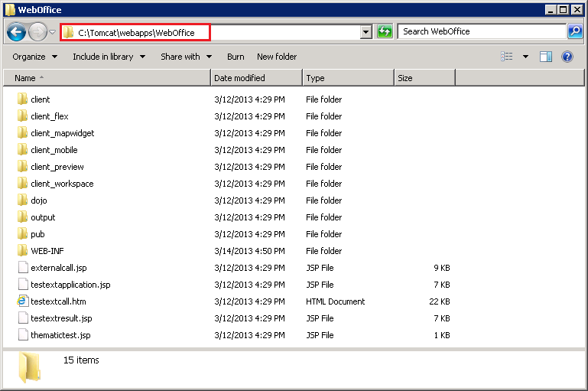Select the testextresult.jsp file icon
Viewport: 588px width, 391px height.
point(23,318)
